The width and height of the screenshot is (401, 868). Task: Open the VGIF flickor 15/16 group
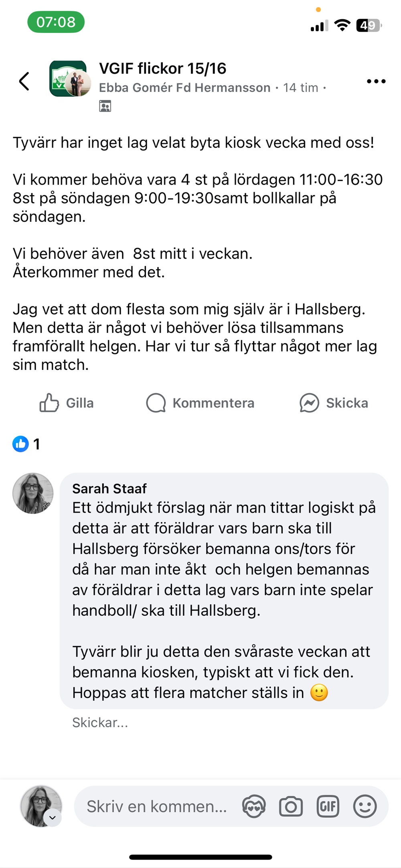pyautogui.click(x=162, y=69)
